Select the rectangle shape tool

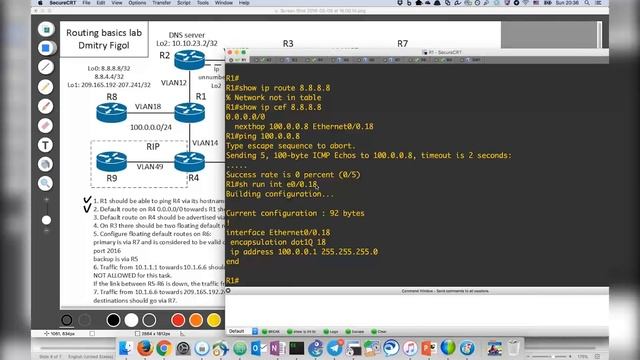tap(46, 48)
